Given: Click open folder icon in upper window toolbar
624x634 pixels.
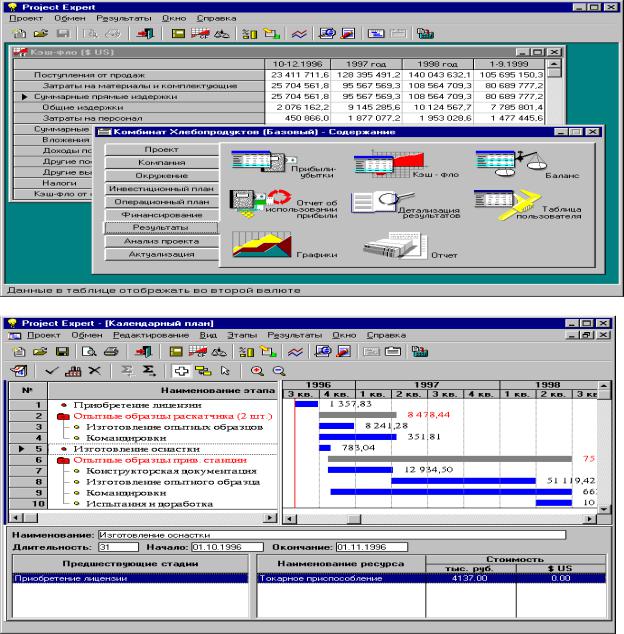Looking at the screenshot, I should (x=40, y=34).
